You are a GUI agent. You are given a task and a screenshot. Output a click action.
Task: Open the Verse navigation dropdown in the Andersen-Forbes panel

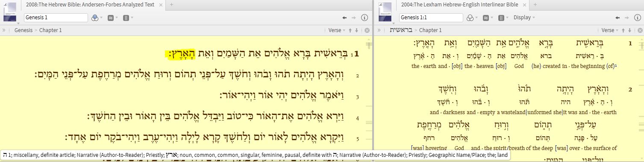337,30
